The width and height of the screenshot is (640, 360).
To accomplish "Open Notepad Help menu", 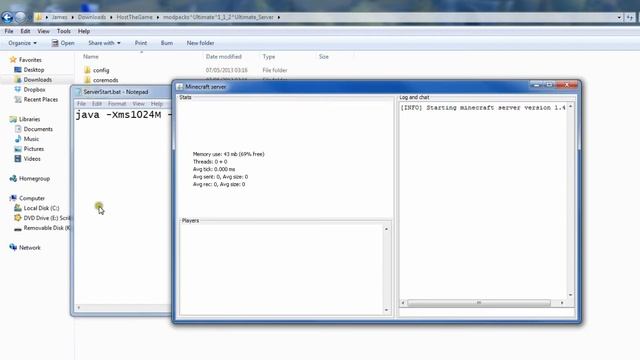I will click(157, 104).
